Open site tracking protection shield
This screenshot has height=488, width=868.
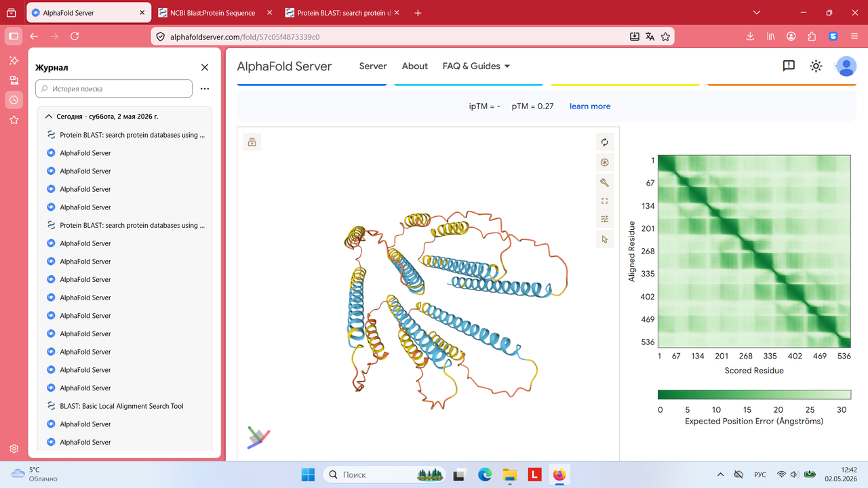click(x=160, y=37)
